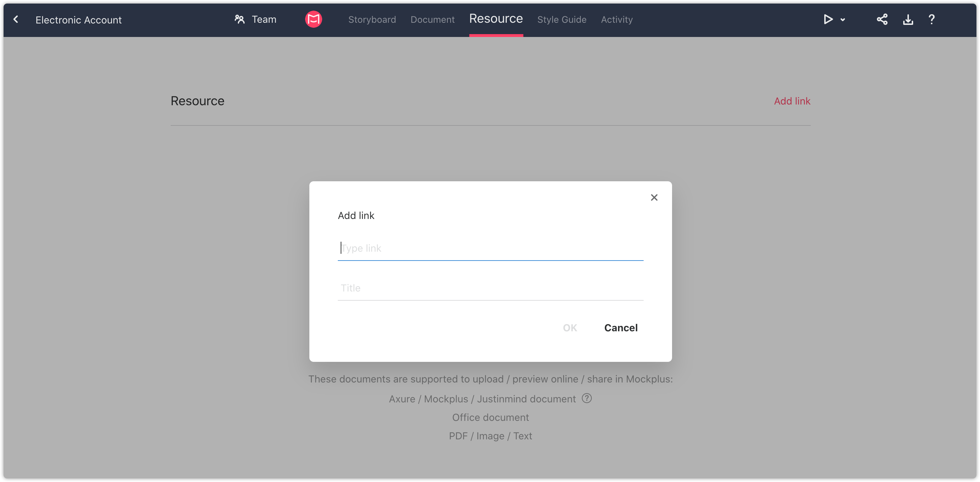Show info for Axure/Mockplus/Justinmind document
This screenshot has width=980, height=482.
587,398
